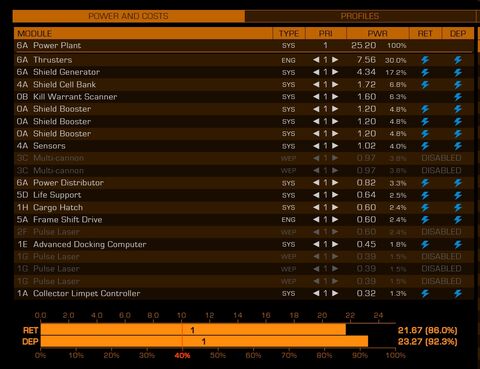Sort by the PWR column header
Image resolution: width=480 pixels, height=369 pixels.
point(377,34)
